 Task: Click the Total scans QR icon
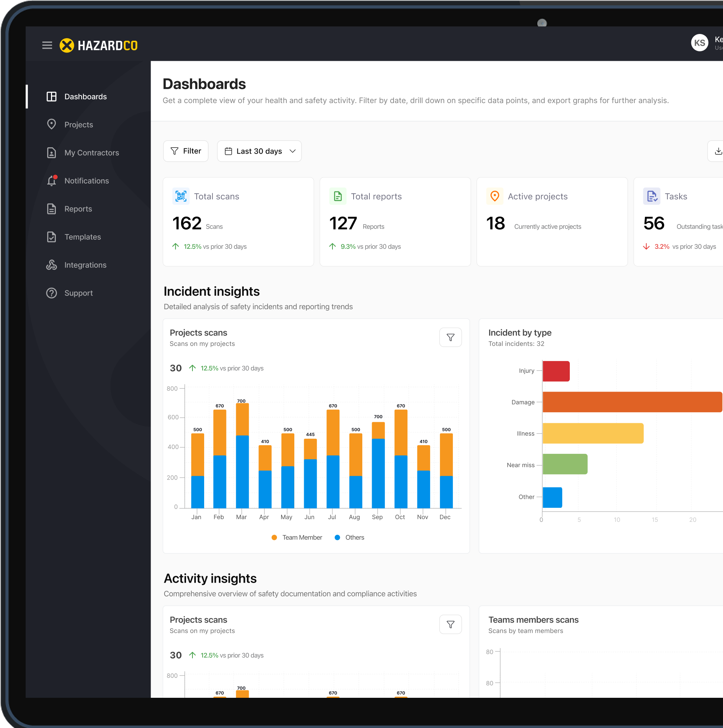tap(181, 196)
